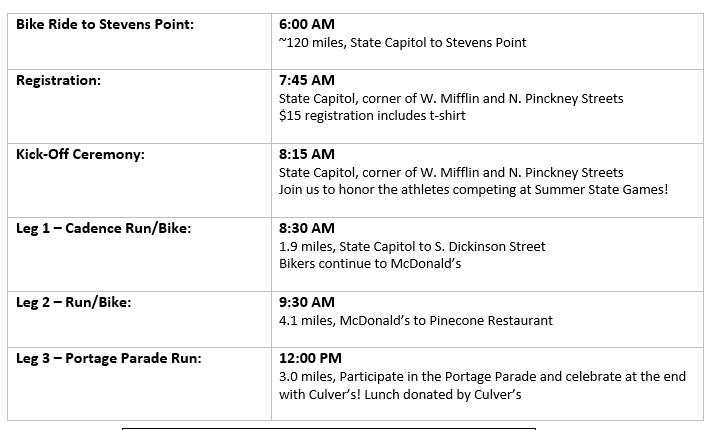
Task: Click the Registration row's State Capitol address line
Action: [x=451, y=99]
